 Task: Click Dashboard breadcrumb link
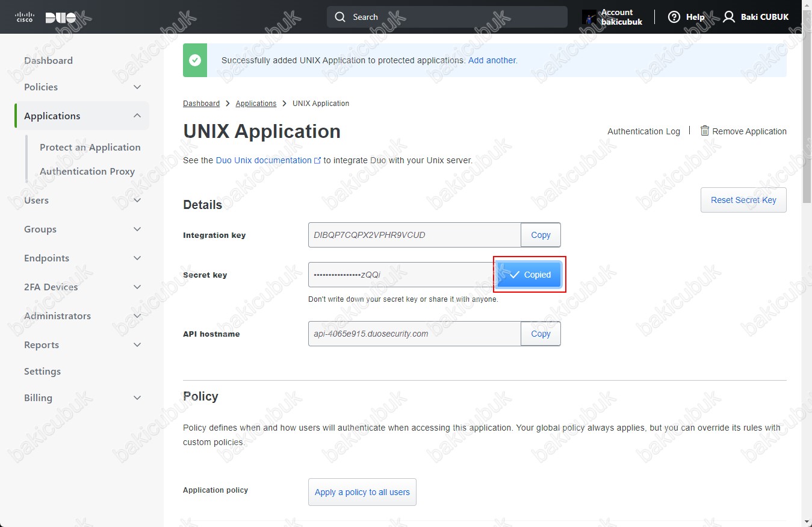click(201, 104)
